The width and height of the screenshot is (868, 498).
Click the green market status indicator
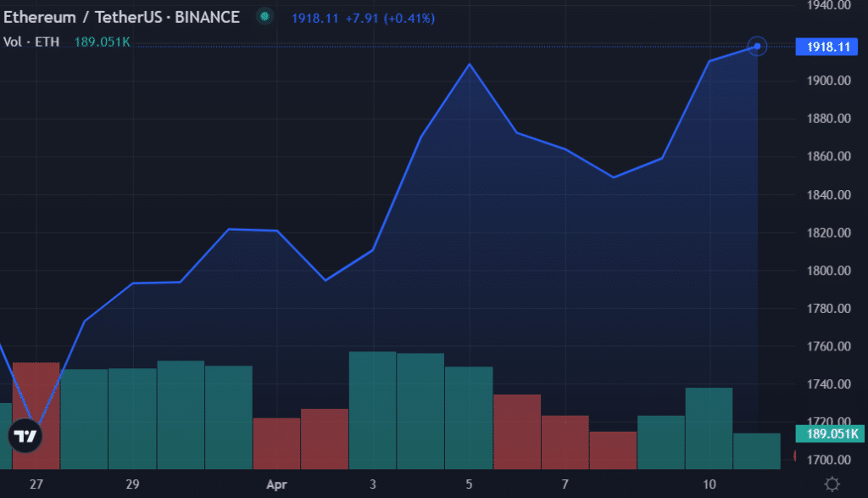[x=264, y=17]
